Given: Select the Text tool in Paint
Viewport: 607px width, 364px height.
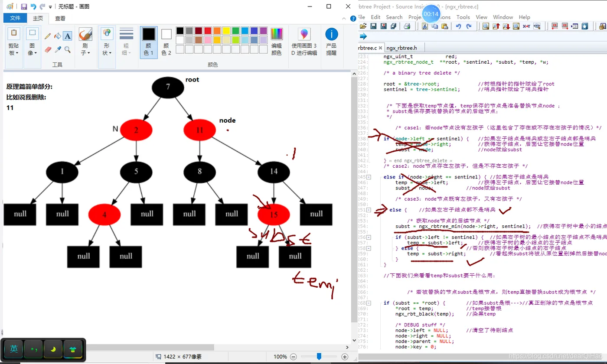Looking at the screenshot, I should pyautogui.click(x=68, y=36).
